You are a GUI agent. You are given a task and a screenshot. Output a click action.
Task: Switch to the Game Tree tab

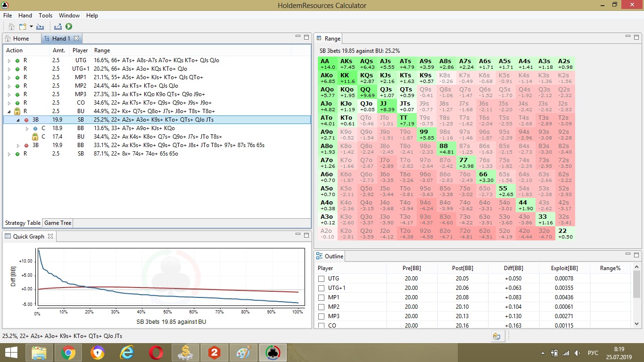click(58, 223)
